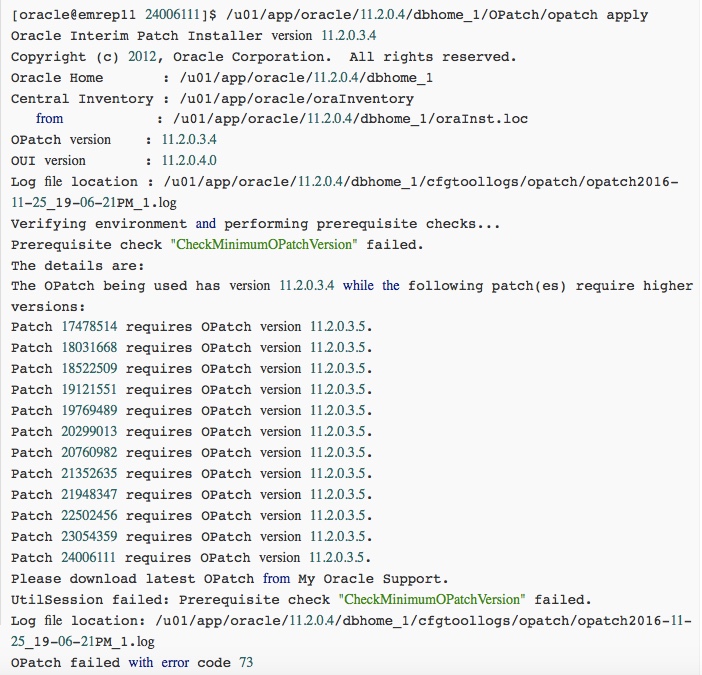Click patch number 20760982
This screenshot has width=702, height=675.
click(89, 453)
